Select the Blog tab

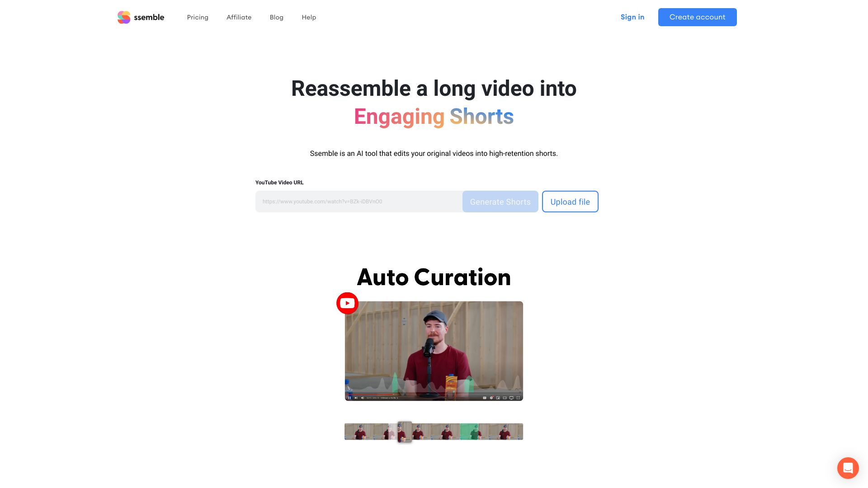[276, 17]
